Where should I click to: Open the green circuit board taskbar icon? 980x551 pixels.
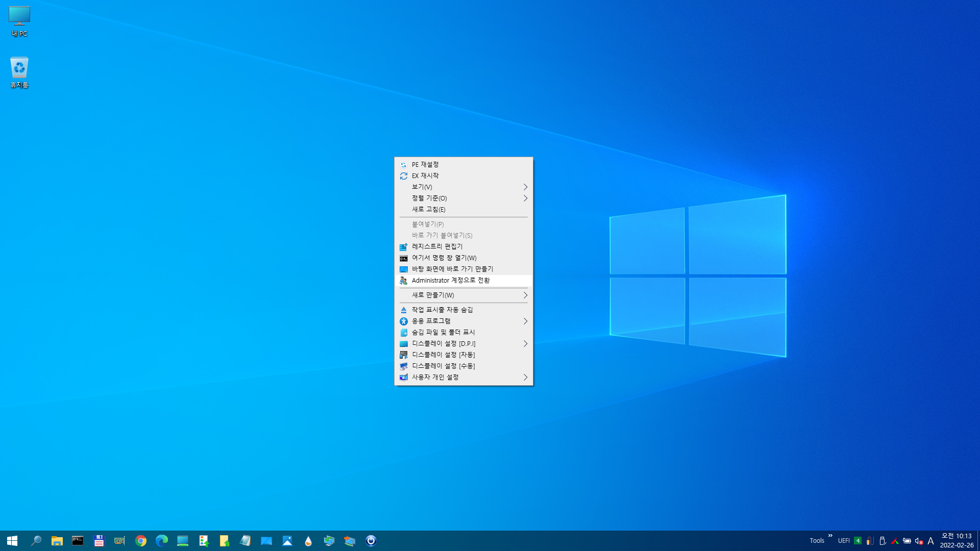[119, 541]
